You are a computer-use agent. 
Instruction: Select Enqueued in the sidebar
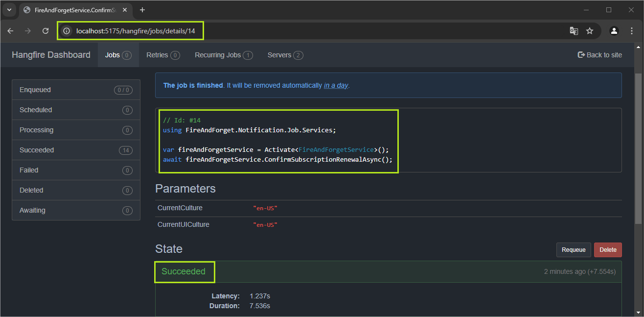coord(76,90)
